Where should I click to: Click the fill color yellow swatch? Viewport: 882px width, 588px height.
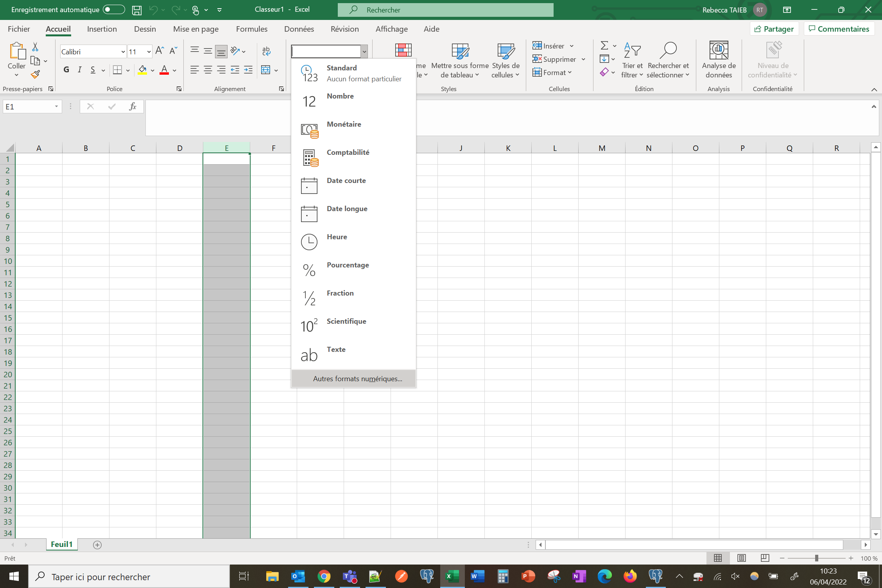pyautogui.click(x=142, y=70)
